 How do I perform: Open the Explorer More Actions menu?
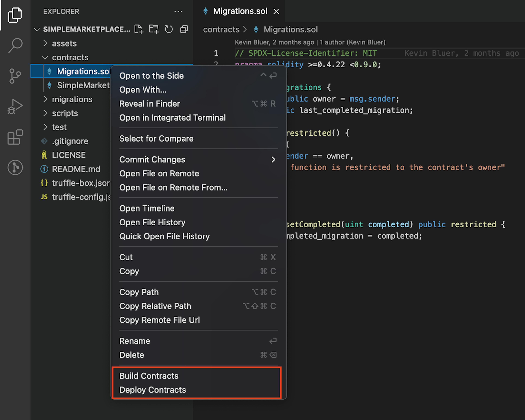coord(179,11)
